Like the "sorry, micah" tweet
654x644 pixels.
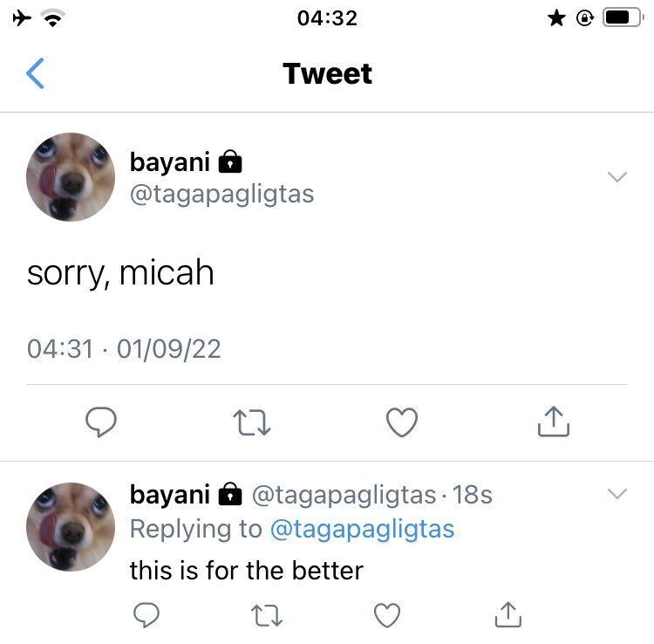point(402,422)
